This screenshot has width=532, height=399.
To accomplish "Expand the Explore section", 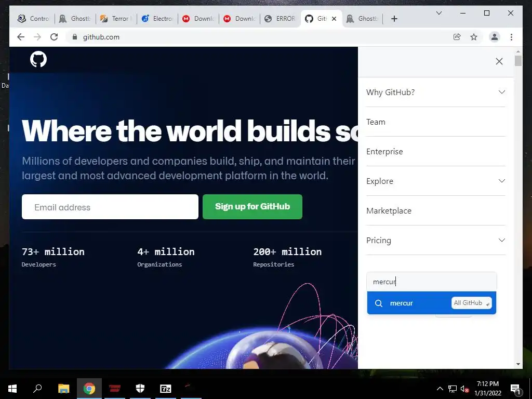I will (436, 181).
